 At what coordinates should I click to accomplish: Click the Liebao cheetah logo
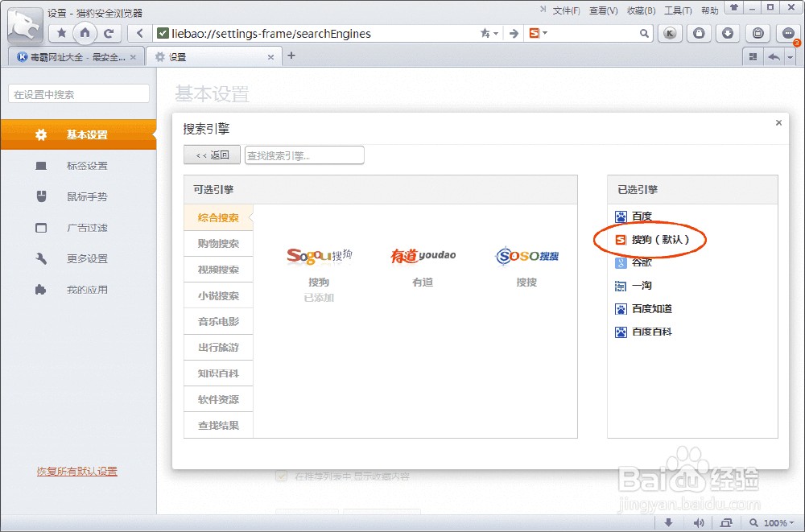(24, 27)
